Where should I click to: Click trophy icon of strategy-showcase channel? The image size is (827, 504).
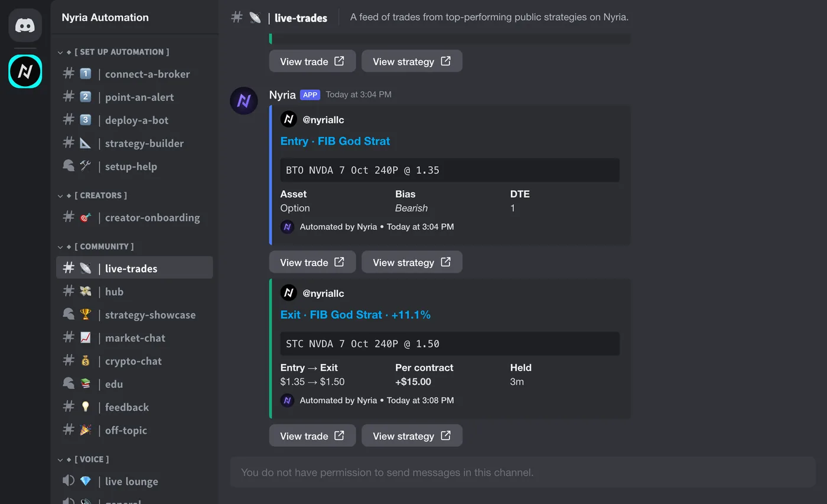86,315
